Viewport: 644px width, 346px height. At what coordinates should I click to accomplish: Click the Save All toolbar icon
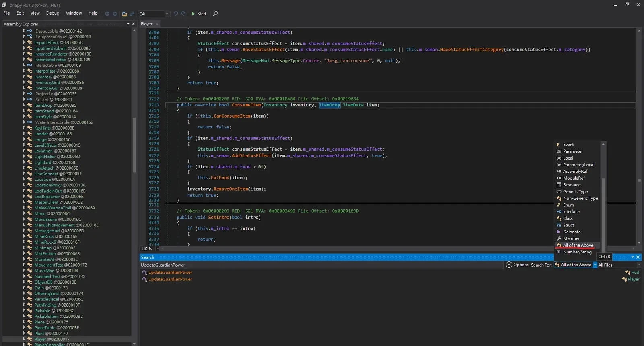[x=132, y=14]
